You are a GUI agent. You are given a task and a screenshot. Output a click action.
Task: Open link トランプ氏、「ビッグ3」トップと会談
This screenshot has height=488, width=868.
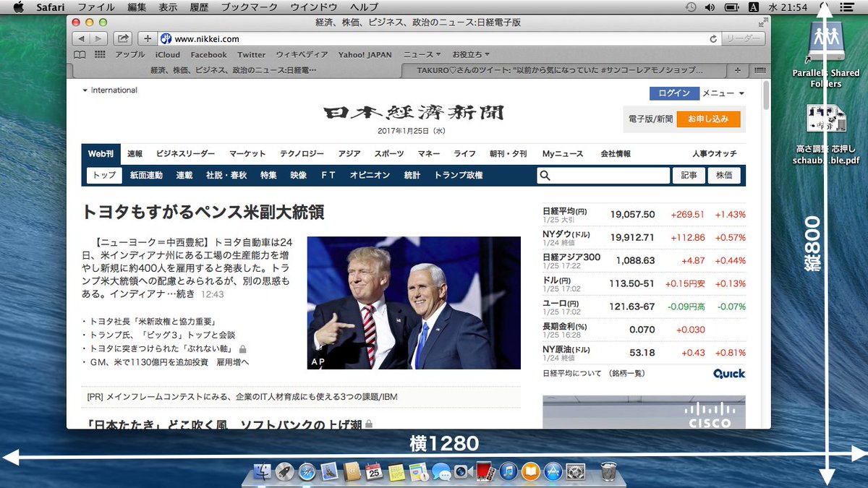click(x=162, y=335)
